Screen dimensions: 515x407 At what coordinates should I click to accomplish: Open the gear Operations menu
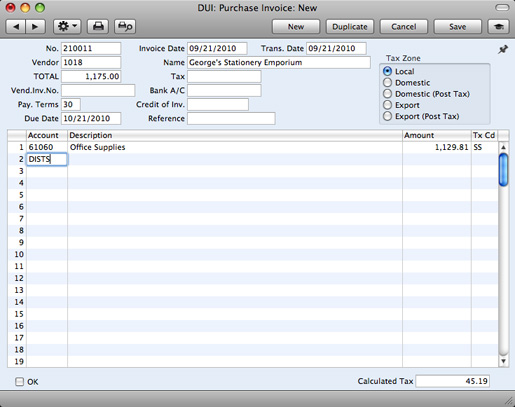coord(67,27)
